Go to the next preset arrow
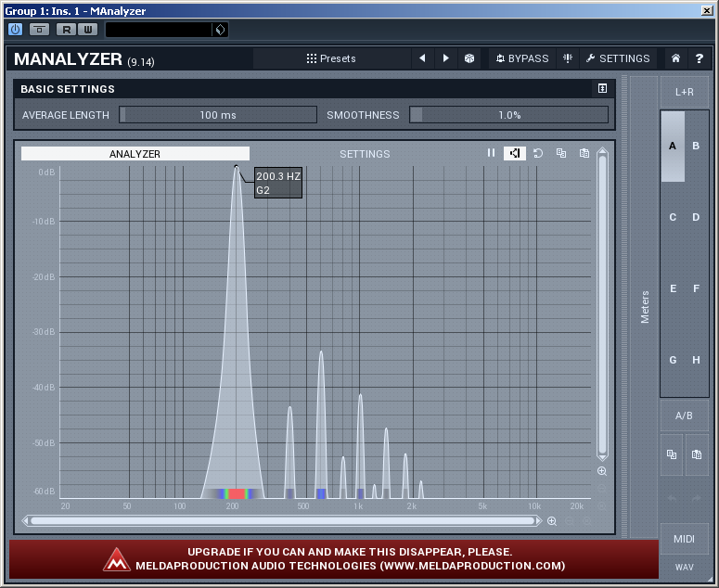 click(445, 58)
